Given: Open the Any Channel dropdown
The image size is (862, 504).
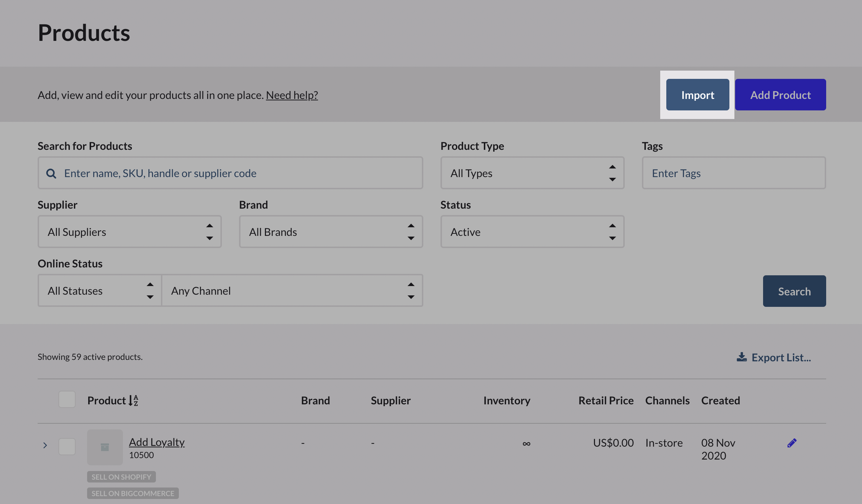Looking at the screenshot, I should click(x=292, y=290).
